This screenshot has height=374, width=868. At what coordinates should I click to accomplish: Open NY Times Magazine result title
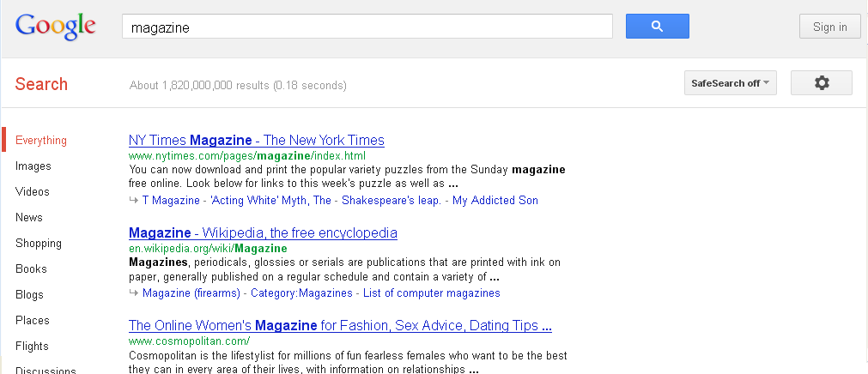[257, 140]
